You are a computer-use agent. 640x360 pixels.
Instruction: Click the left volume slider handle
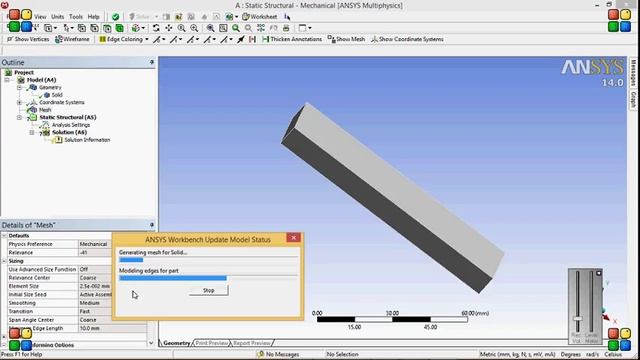[577, 319]
